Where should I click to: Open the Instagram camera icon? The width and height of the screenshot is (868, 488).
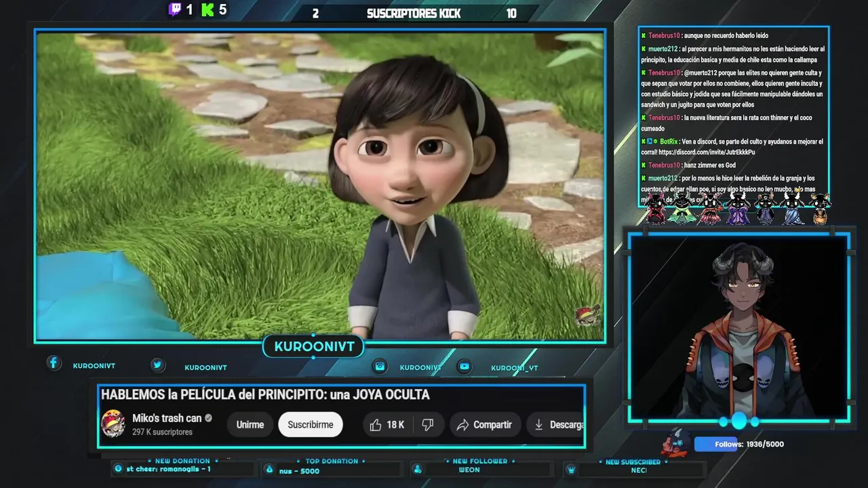[x=380, y=366]
